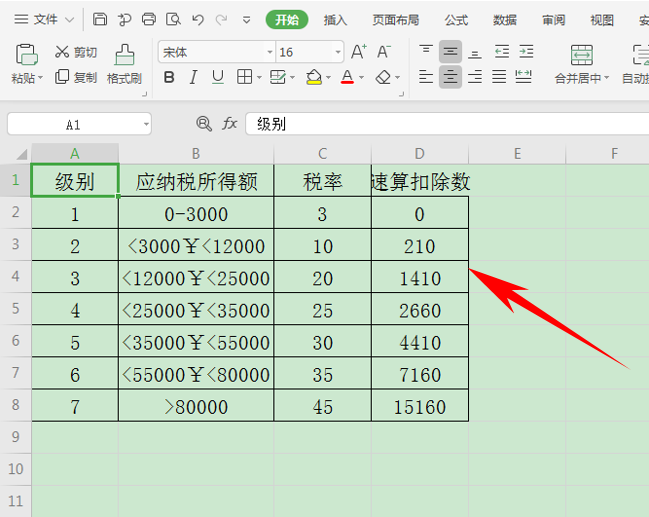This screenshot has height=517, width=649.
Task: Click the eraser clear formatting icon
Action: click(383, 77)
